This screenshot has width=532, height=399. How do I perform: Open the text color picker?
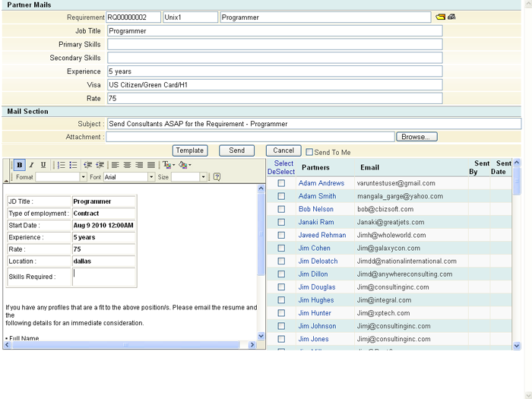click(x=168, y=165)
